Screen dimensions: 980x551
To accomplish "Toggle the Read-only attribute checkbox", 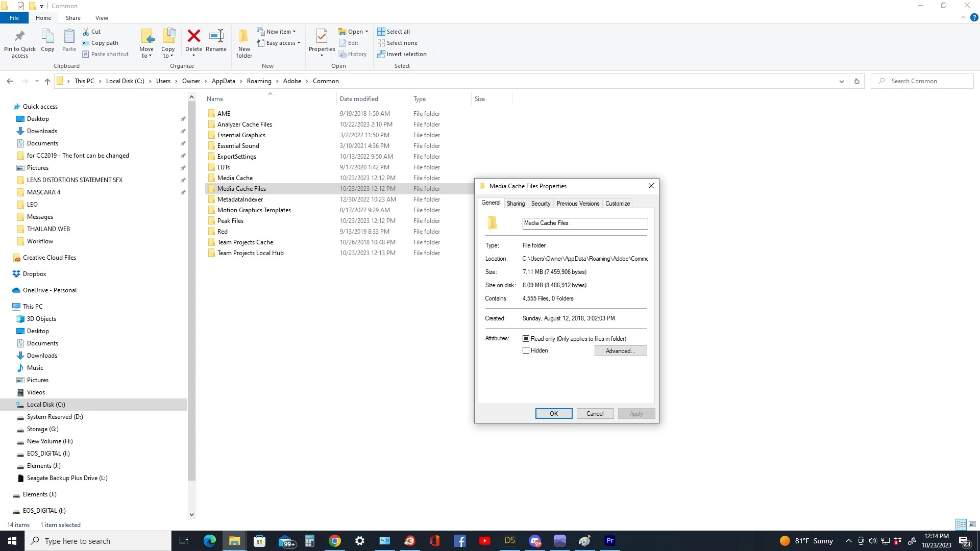I will tap(526, 339).
